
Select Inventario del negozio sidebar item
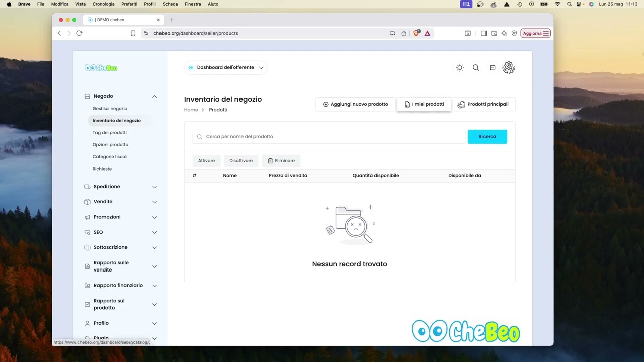pos(117,121)
